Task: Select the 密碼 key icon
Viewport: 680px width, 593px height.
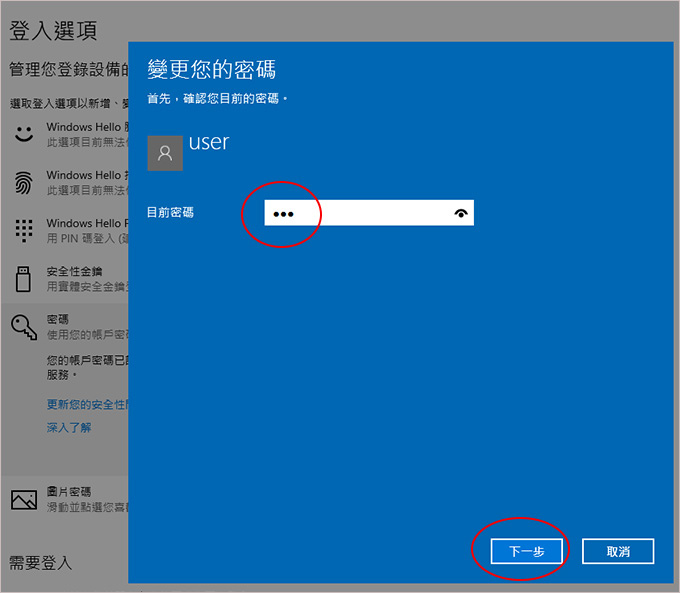Action: [x=24, y=327]
